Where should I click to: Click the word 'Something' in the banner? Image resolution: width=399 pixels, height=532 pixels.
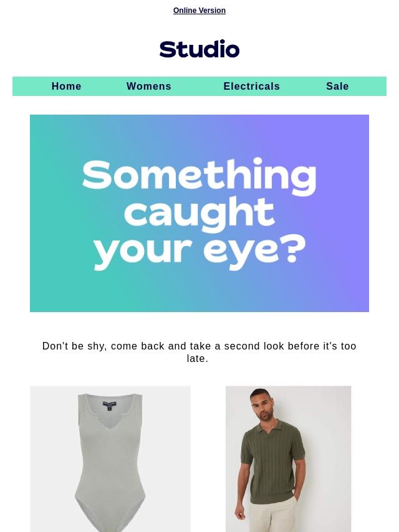[x=199, y=176]
